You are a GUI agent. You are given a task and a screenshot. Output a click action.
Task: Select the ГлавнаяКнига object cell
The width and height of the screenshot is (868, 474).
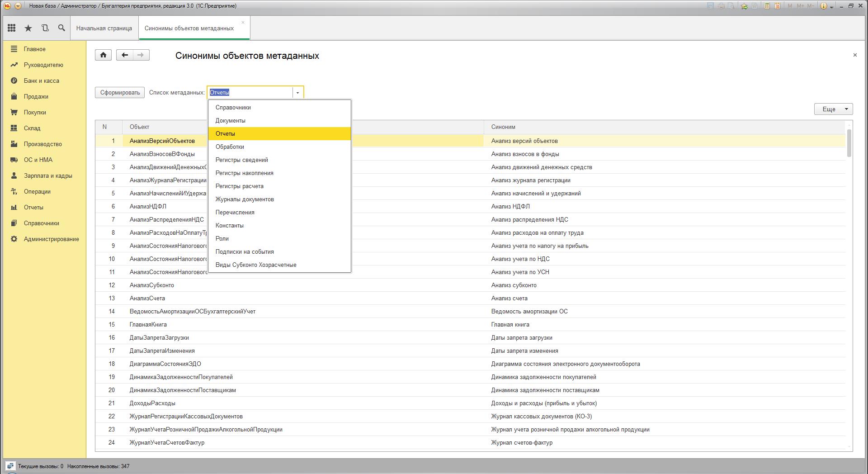(x=303, y=324)
